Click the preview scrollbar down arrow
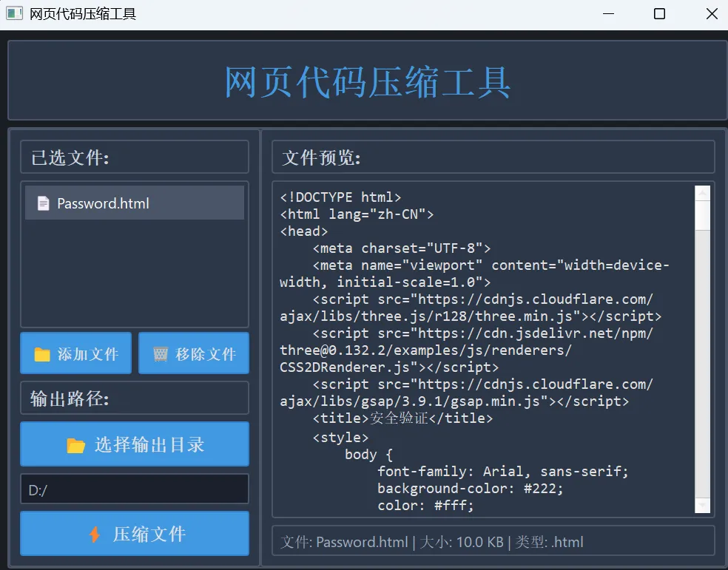 coord(702,506)
